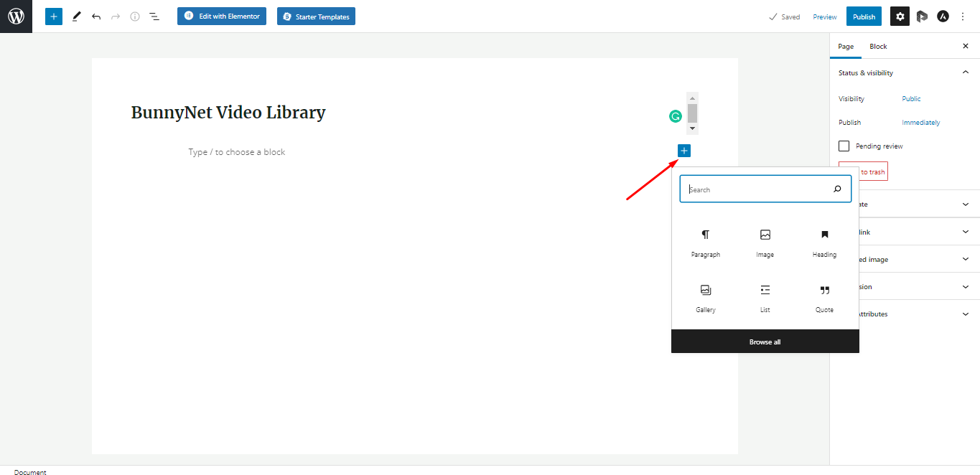Select the Tools pencil icon

[76, 16]
